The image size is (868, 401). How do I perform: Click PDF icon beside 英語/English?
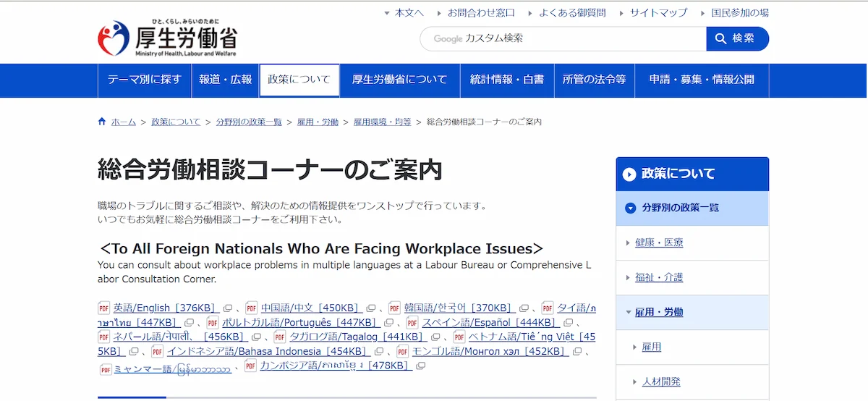[x=104, y=307]
